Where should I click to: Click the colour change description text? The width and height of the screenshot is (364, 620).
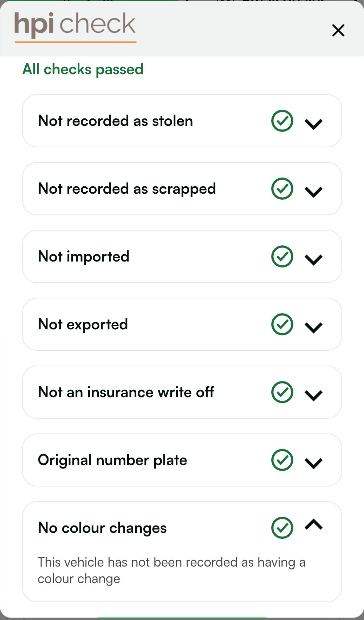(x=171, y=570)
